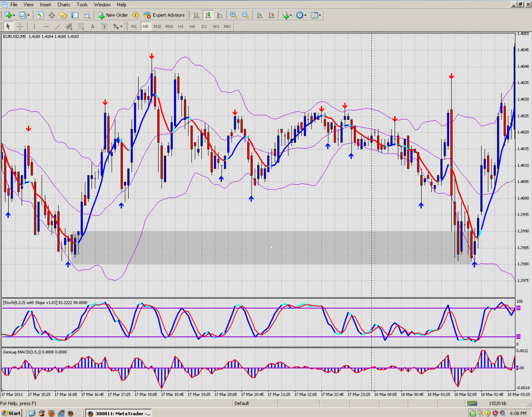This screenshot has width=532, height=417.
Task: Switch chart to Bar Chart
Action: tap(196, 15)
